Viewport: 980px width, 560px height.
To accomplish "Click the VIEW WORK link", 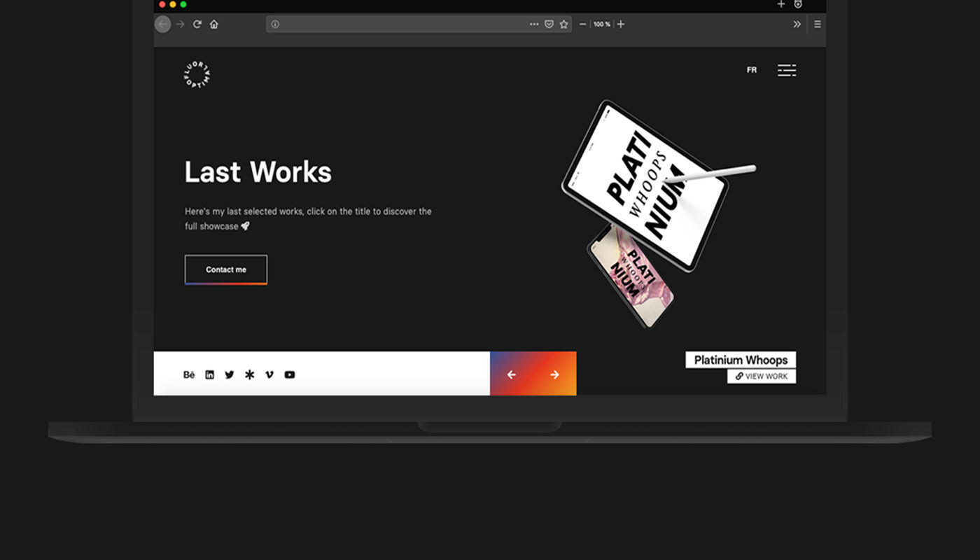I will 762,377.
